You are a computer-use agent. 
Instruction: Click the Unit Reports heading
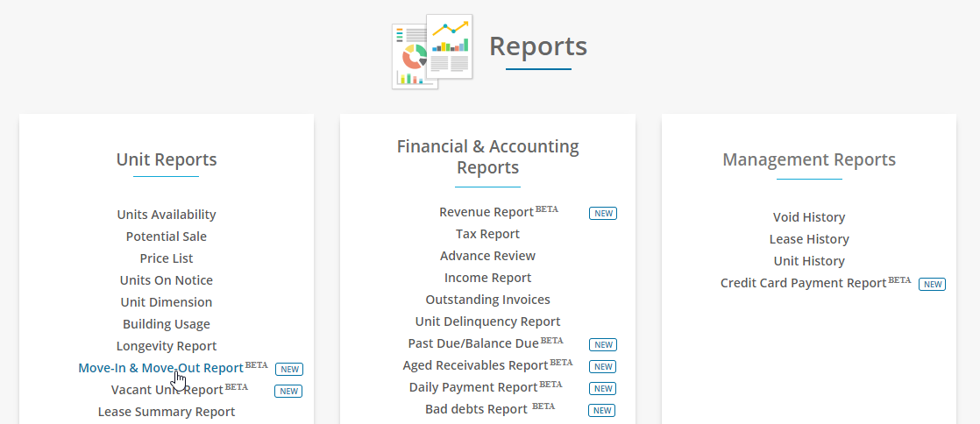(x=167, y=159)
